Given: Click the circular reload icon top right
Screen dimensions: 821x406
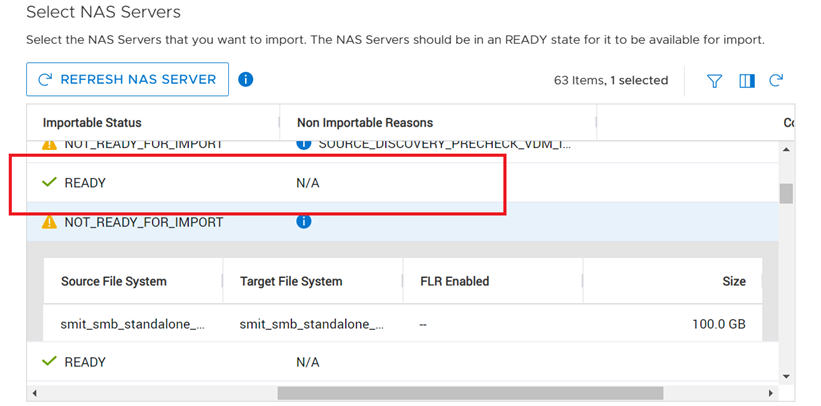Looking at the screenshot, I should (776, 80).
